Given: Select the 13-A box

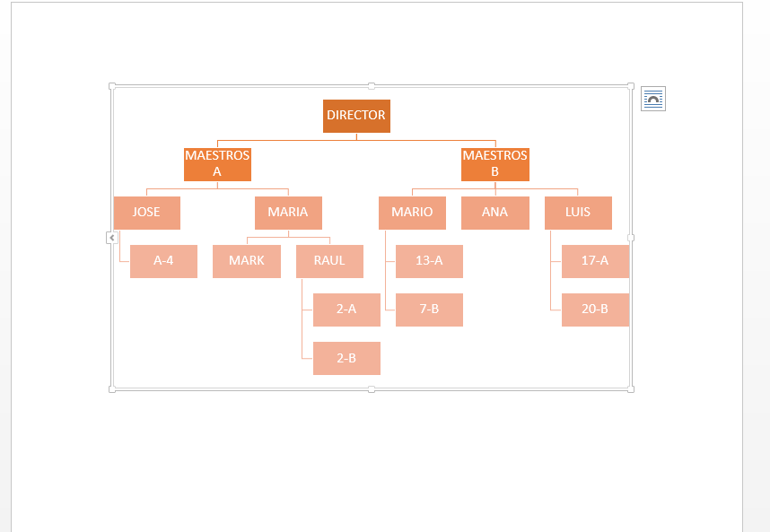Looking at the screenshot, I should click(429, 262).
